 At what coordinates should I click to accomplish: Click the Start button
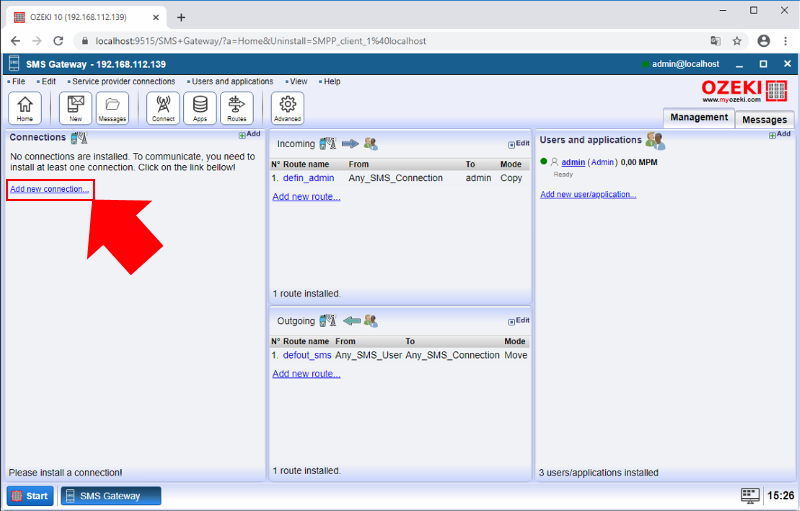[30, 496]
